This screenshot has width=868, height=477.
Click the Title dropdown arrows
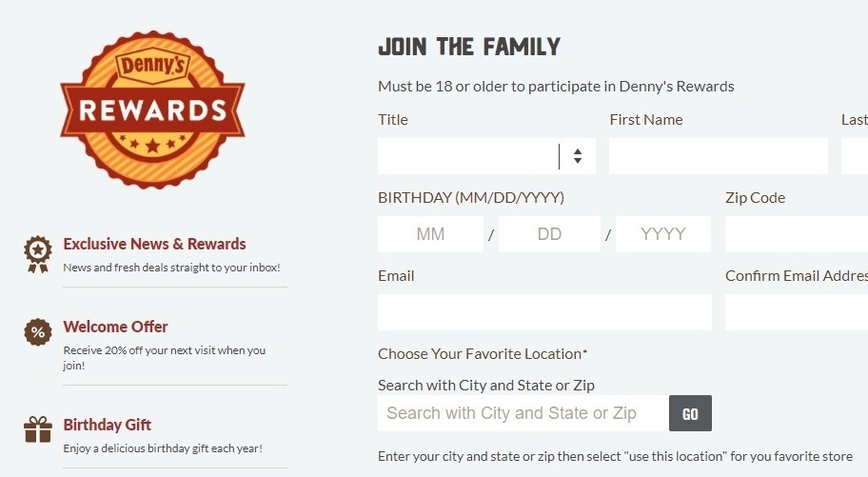click(x=578, y=156)
